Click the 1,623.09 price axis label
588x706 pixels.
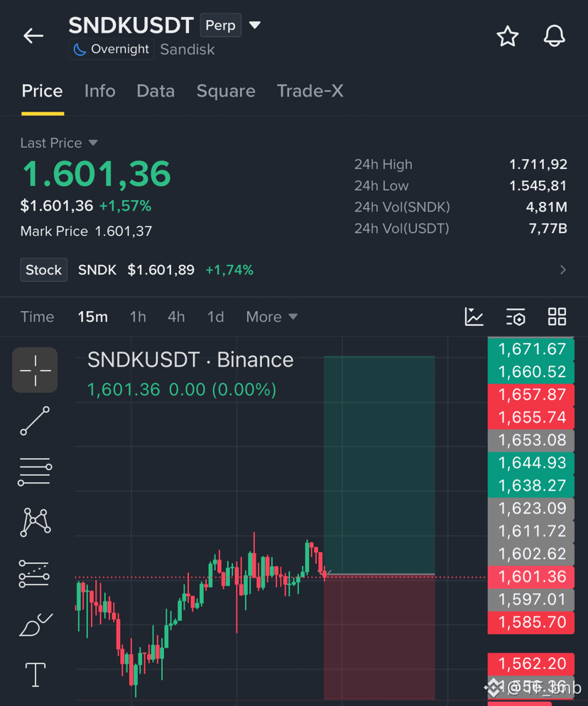point(531,509)
